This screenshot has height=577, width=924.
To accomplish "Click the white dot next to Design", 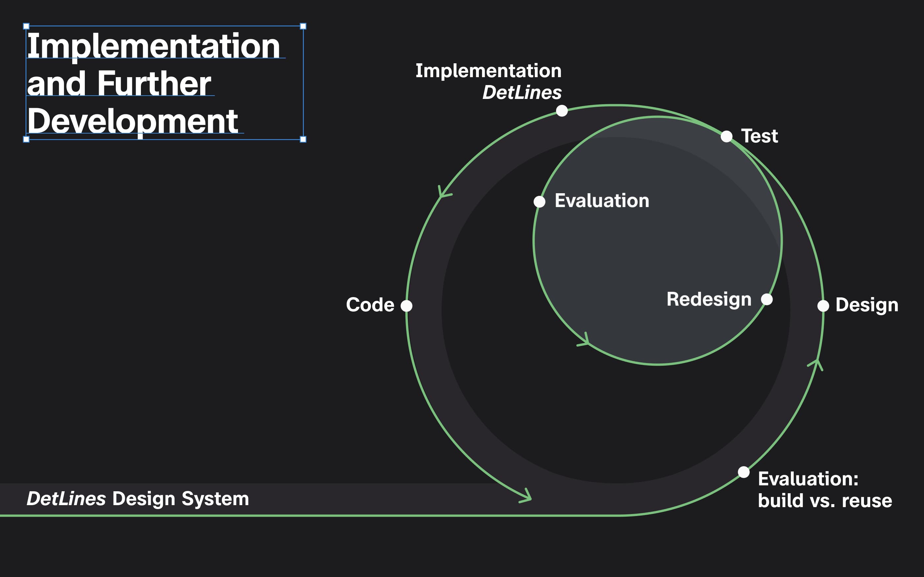I will [x=823, y=306].
